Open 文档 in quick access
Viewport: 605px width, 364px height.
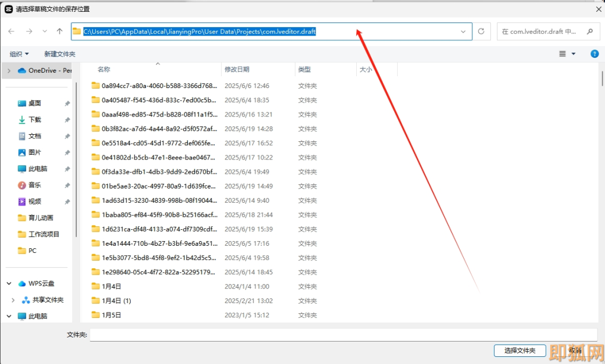(30, 136)
